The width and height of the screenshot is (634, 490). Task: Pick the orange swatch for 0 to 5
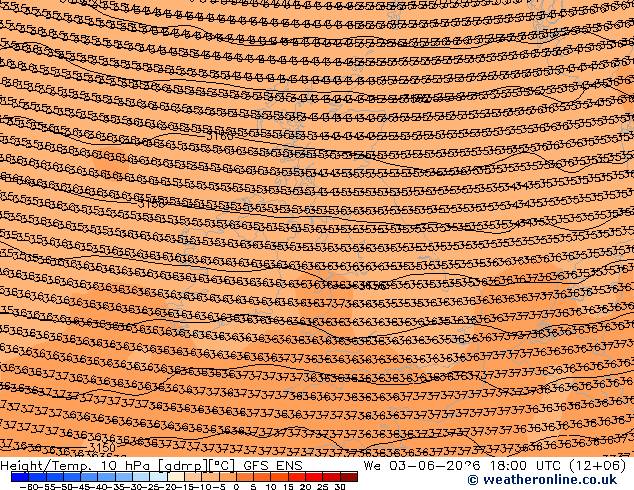tap(245, 477)
